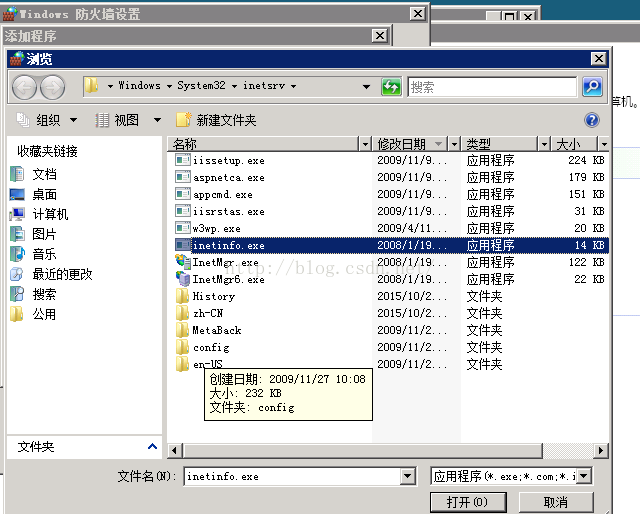Click the horizontal scrollbar left arrow
This screenshot has height=514, width=640.
[175, 451]
